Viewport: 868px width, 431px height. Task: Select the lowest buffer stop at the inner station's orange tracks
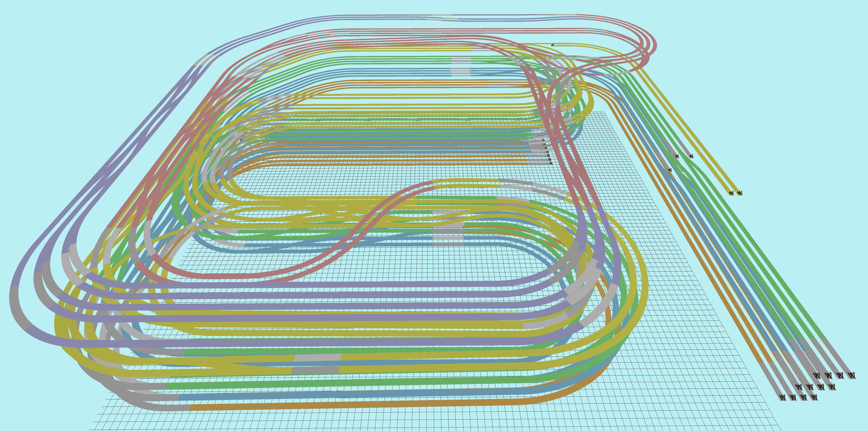[x=551, y=163]
